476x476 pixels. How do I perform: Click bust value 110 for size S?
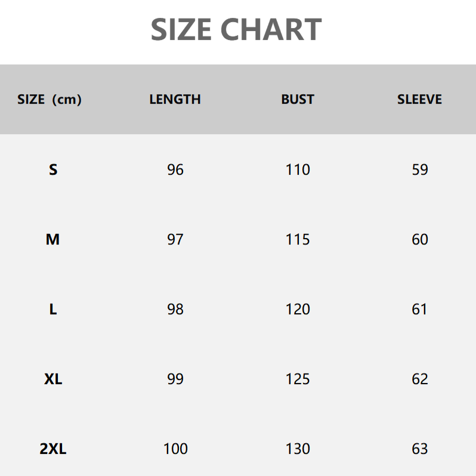point(298,170)
